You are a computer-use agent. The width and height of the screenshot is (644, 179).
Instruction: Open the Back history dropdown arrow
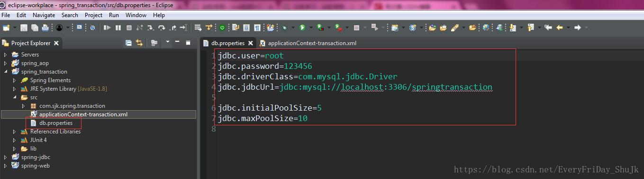point(569,28)
